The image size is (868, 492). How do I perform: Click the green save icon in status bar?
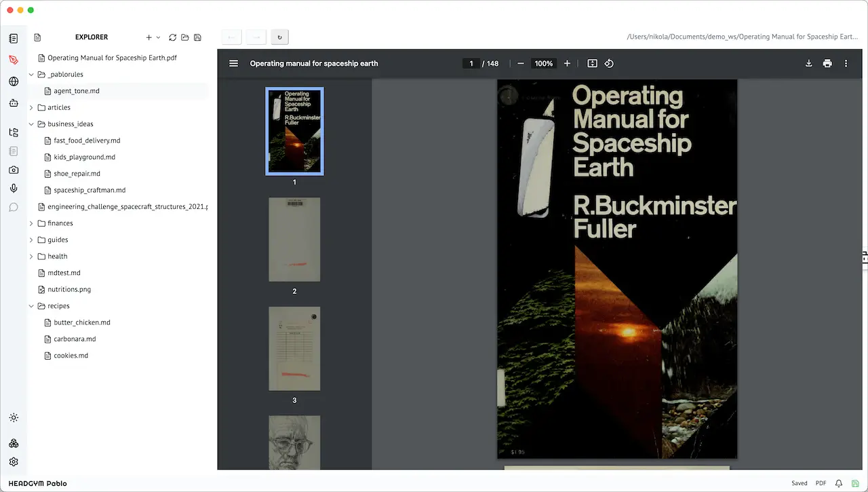pos(855,483)
